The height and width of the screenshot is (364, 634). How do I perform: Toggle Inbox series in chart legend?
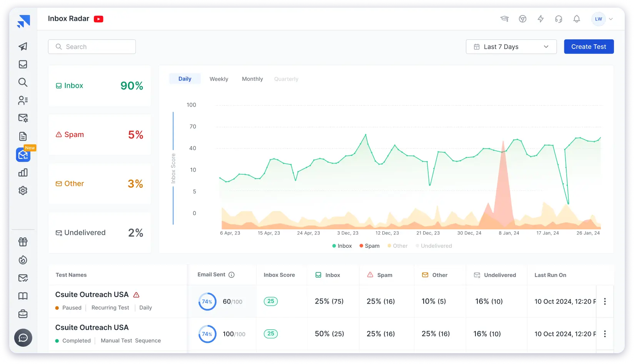[x=342, y=246]
